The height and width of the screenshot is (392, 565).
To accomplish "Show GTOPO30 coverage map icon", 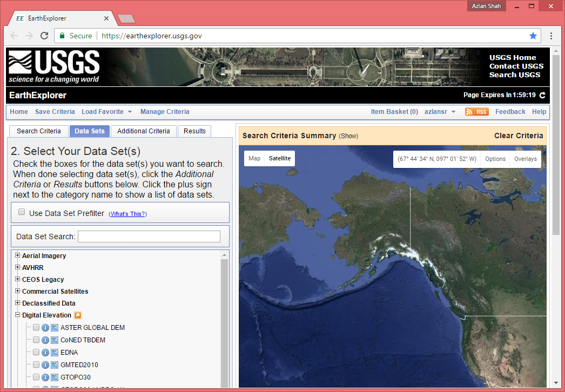I will [x=55, y=377].
